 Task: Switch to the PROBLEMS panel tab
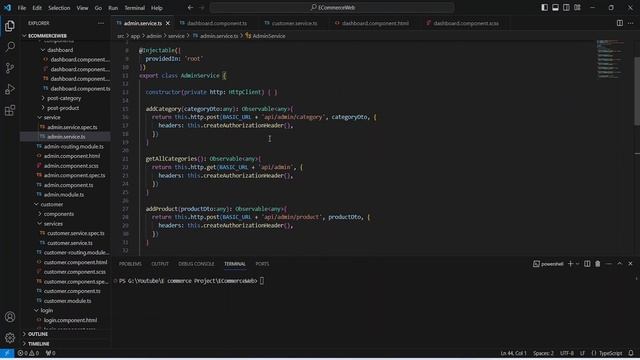click(x=130, y=264)
